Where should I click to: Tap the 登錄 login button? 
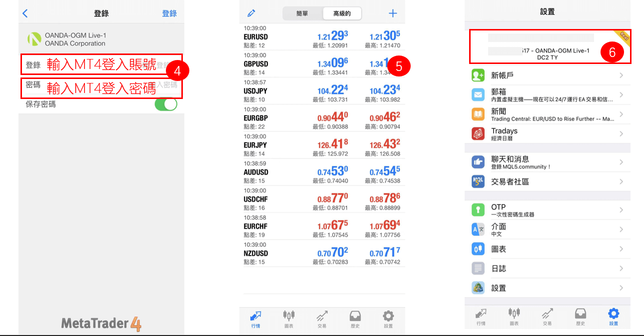pyautogui.click(x=169, y=13)
